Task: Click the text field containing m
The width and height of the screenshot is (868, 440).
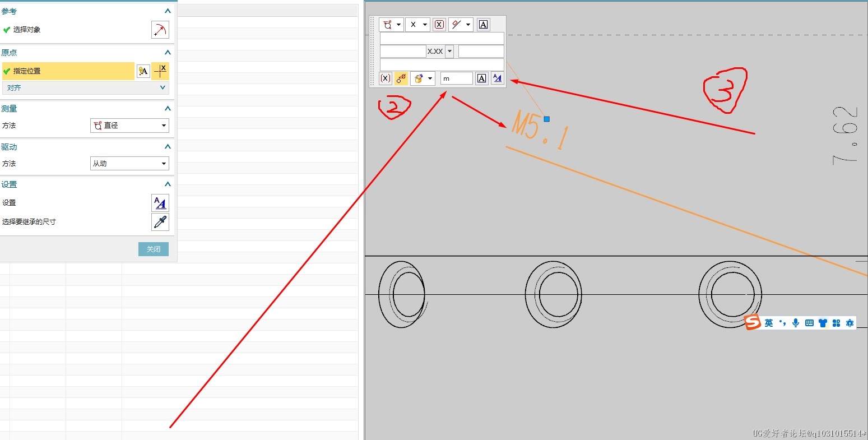Action: tap(457, 78)
